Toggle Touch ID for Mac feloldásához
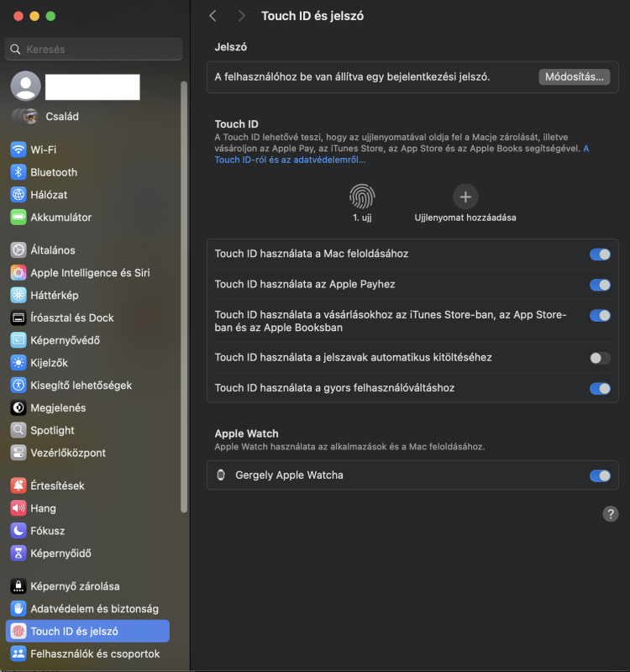This screenshot has height=672, width=630. click(x=600, y=255)
